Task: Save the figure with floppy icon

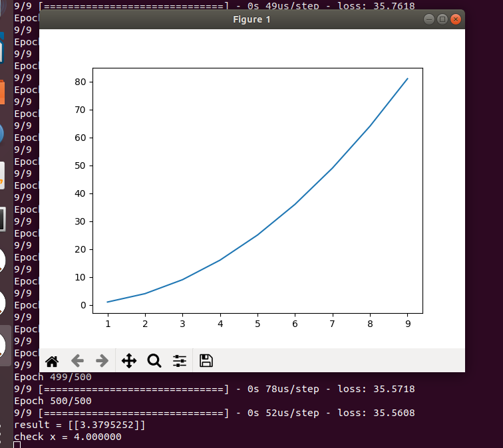Action: point(206,360)
